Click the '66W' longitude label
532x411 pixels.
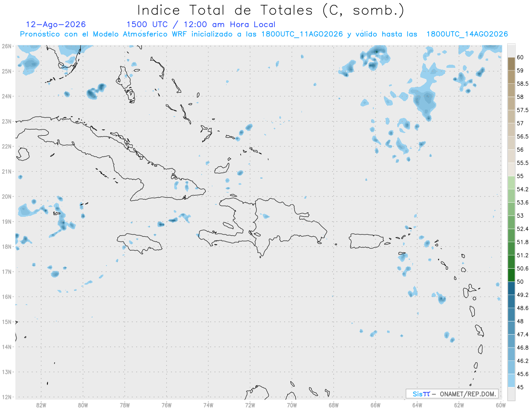[376, 405]
